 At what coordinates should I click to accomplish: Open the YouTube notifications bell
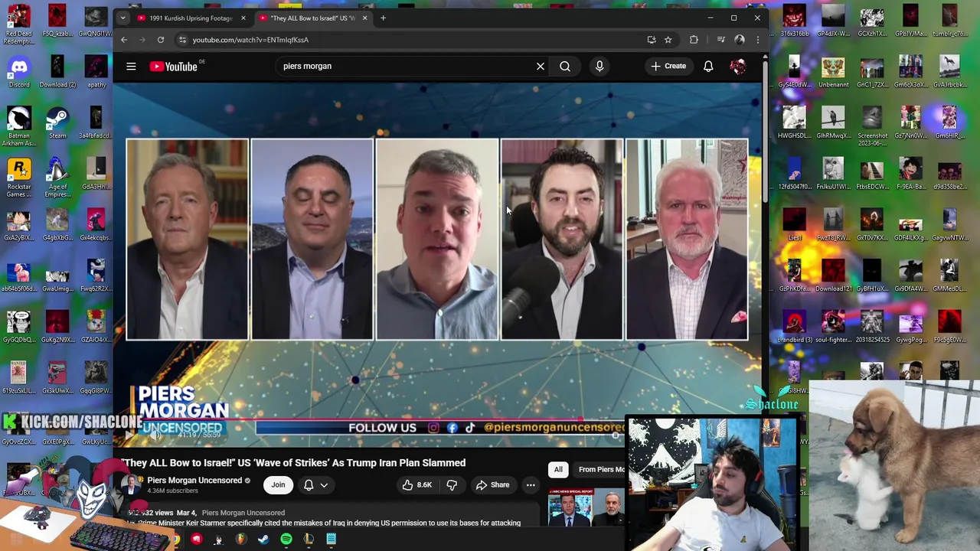pos(708,66)
